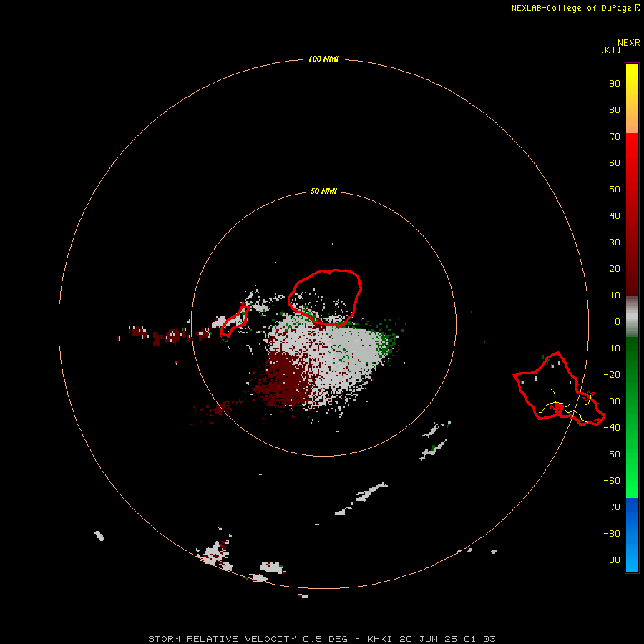Click the [KT] units label
Screen dimensions: 644x644
tap(610, 49)
